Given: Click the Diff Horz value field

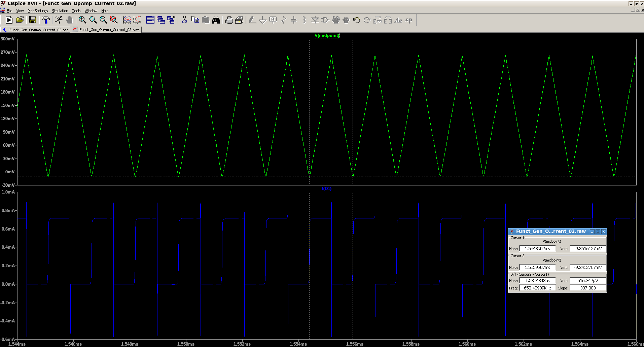Looking at the screenshot, I should point(537,281).
